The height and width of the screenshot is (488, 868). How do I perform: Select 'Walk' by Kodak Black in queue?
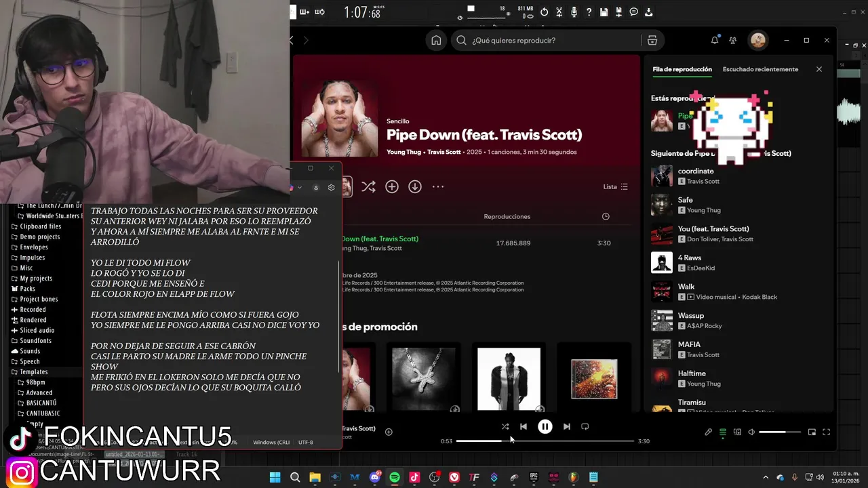point(738,291)
